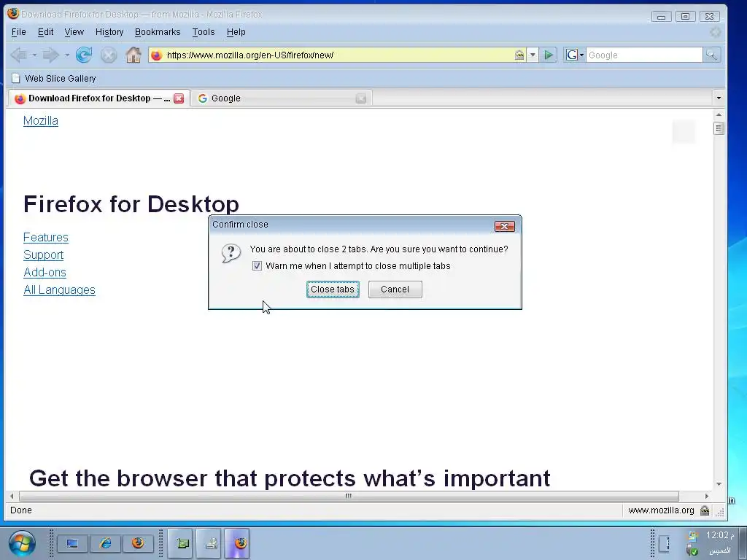
Task: Click www.mozilla.org in the status bar
Action: 661,510
